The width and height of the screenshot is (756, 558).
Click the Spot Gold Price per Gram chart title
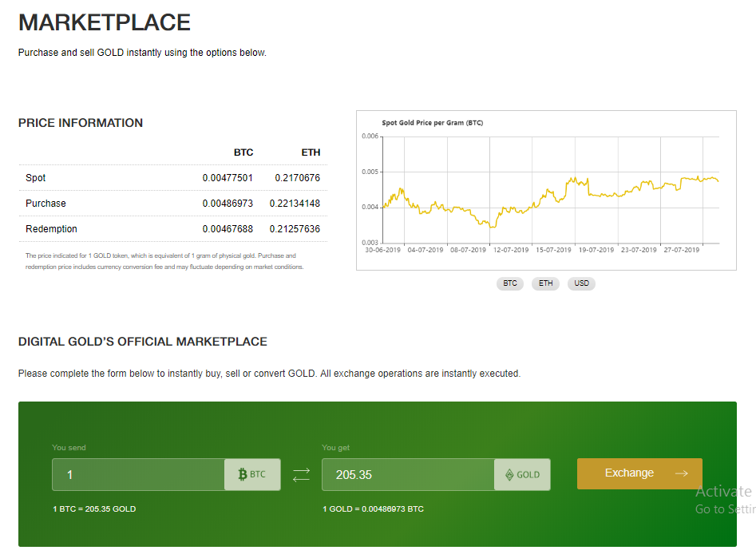pos(432,123)
